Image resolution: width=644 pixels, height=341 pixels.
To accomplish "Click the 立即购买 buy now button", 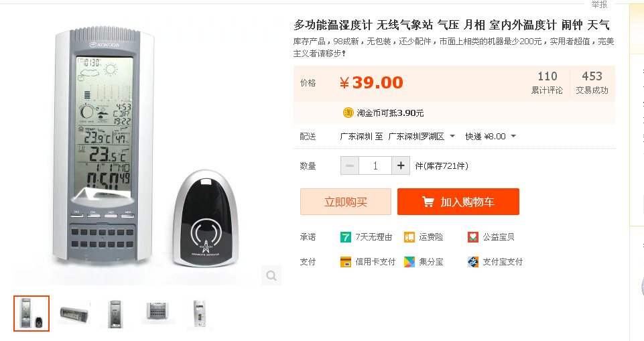I will tap(345, 202).
